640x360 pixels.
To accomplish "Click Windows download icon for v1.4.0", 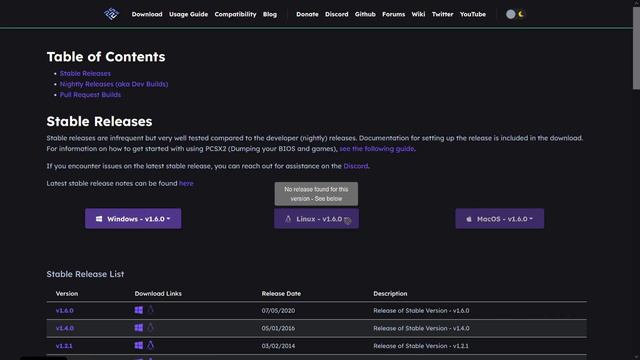I will (139, 328).
